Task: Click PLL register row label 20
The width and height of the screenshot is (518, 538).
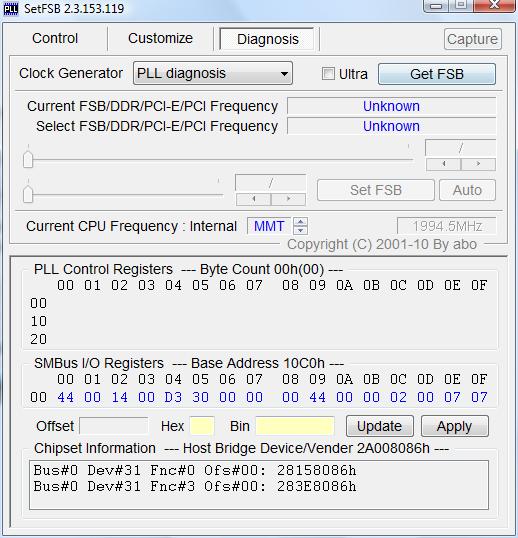Action: pos(38,339)
